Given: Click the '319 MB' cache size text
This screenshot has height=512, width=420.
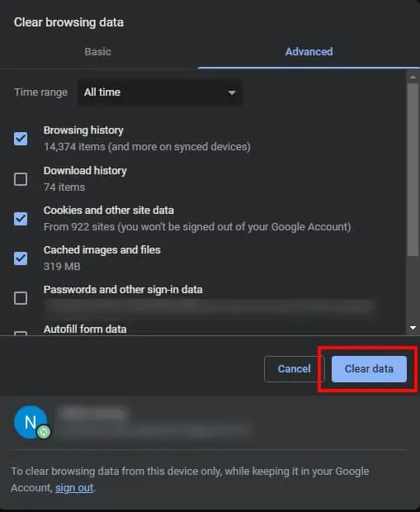Looking at the screenshot, I should pyautogui.click(x=62, y=267).
